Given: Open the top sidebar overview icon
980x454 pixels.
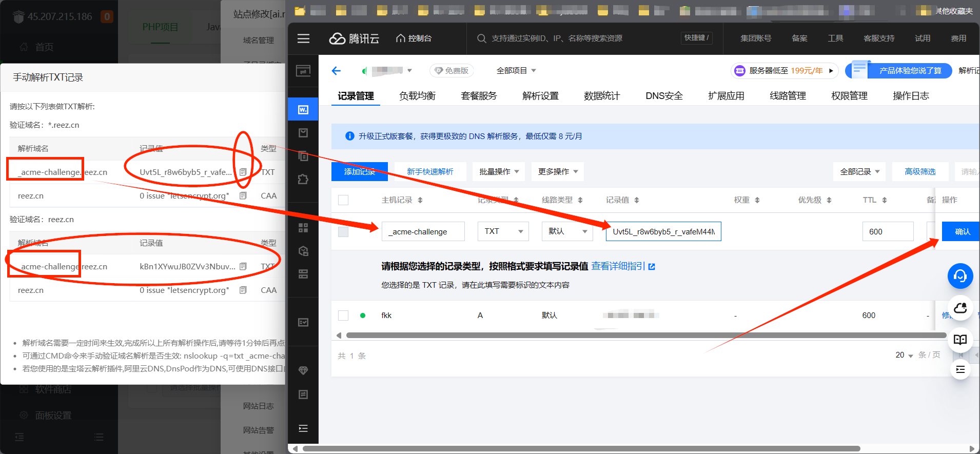Looking at the screenshot, I should [x=303, y=71].
